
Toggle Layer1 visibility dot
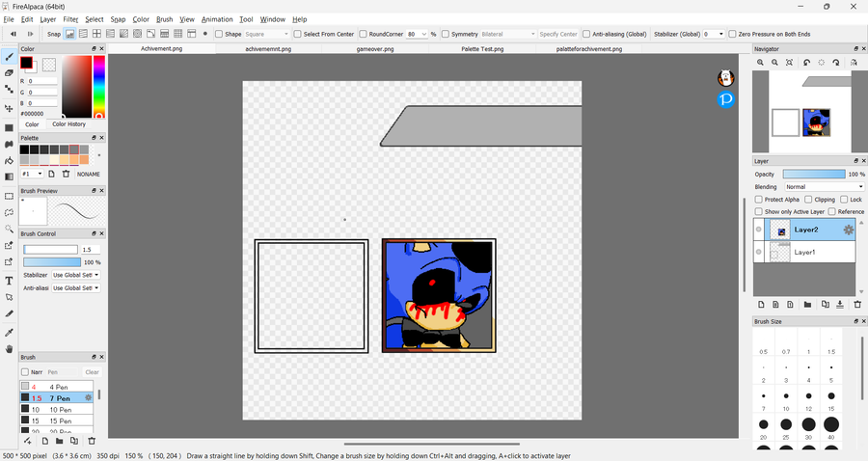758,252
